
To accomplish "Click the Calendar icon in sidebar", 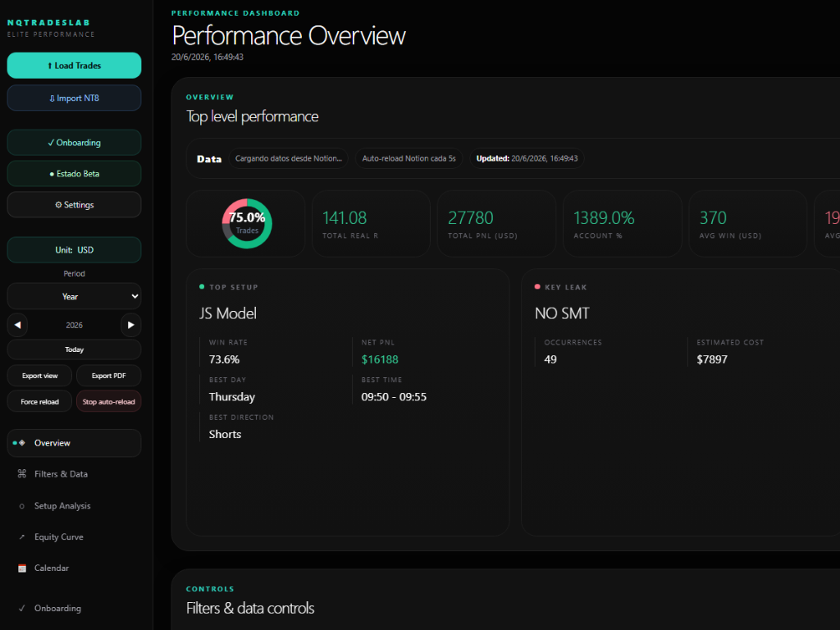I will pyautogui.click(x=22, y=568).
